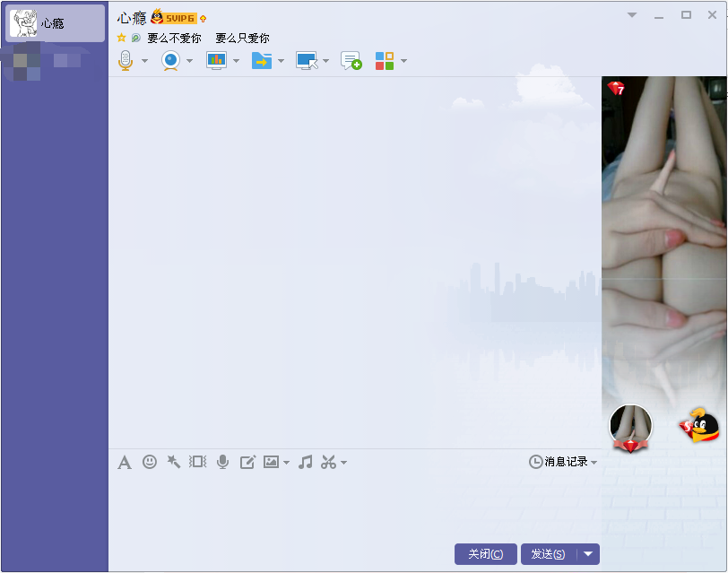Click the send file folder icon
Image resolution: width=728 pixels, height=573 pixels.
click(x=262, y=61)
